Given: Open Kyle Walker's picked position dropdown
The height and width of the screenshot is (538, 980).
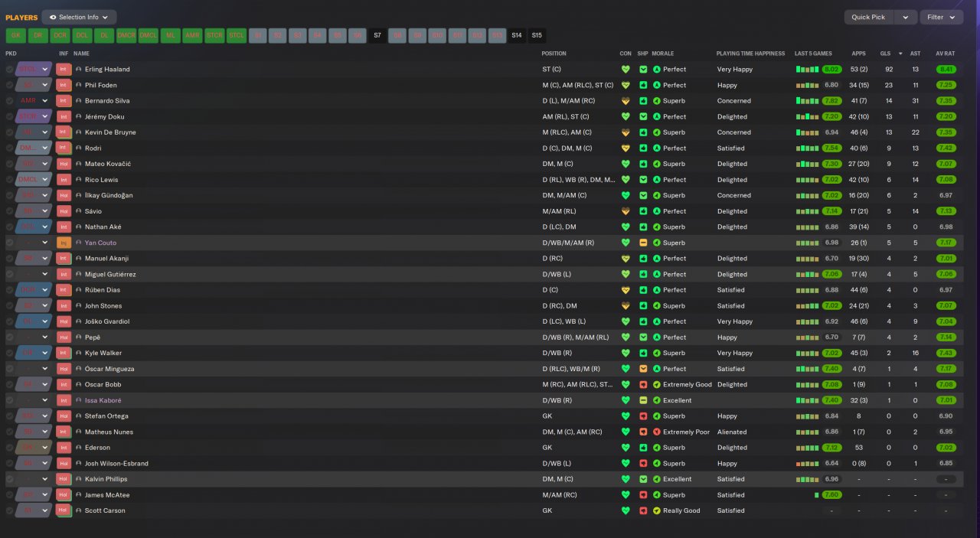Looking at the screenshot, I should pos(34,353).
